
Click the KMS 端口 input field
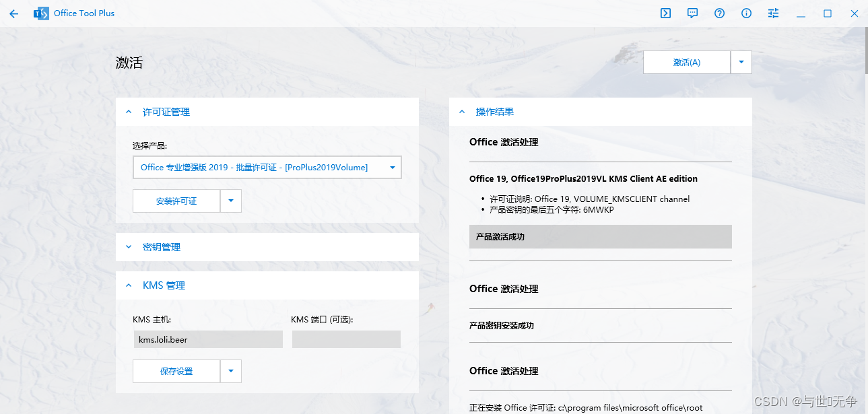click(x=346, y=339)
